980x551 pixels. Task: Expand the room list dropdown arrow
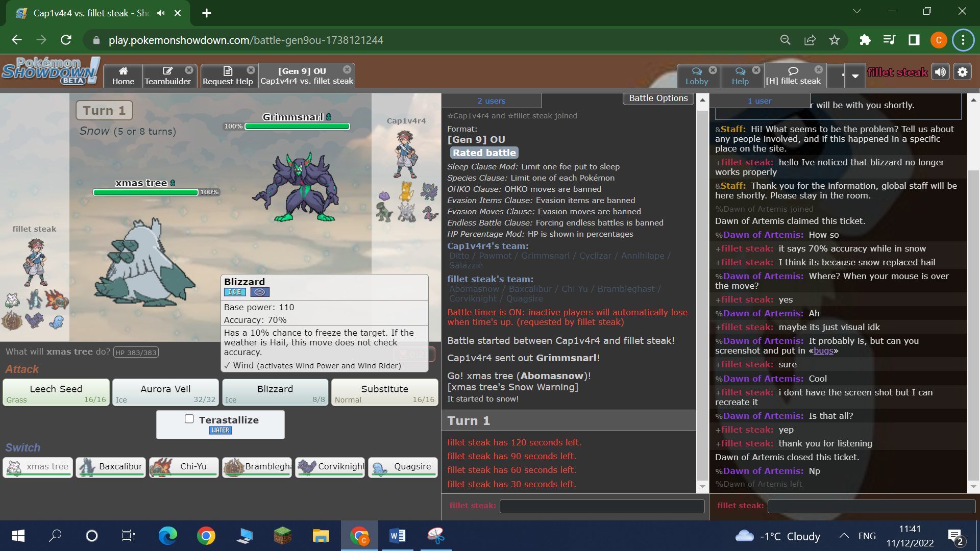pyautogui.click(x=855, y=76)
